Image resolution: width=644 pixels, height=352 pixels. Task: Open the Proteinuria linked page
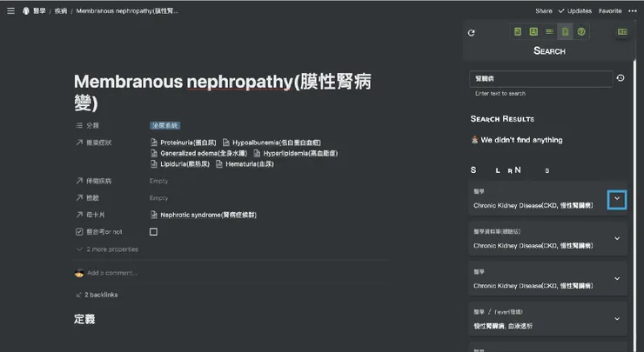pyautogui.click(x=184, y=143)
